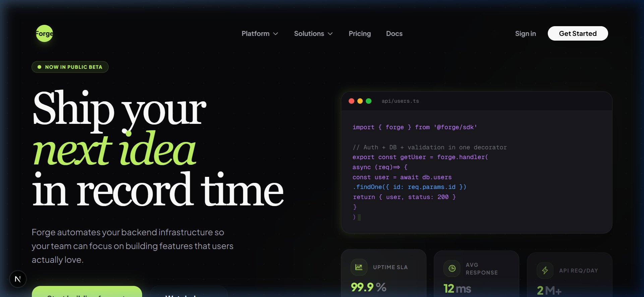This screenshot has height=297, width=644.
Task: Click the red dot in code window
Action: [351, 101]
